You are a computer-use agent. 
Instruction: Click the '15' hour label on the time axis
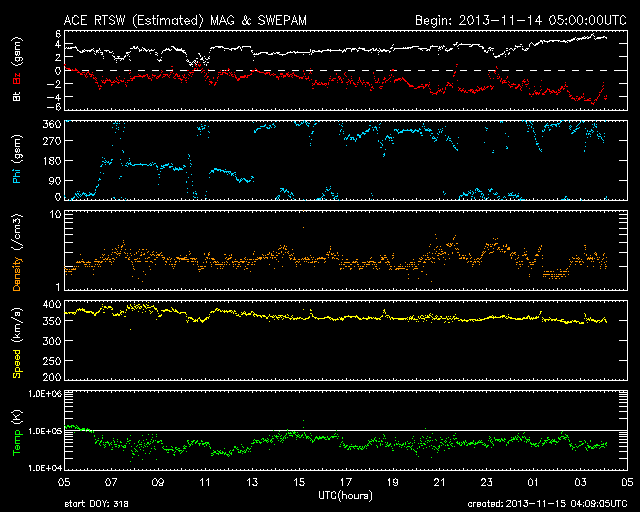coord(299,482)
